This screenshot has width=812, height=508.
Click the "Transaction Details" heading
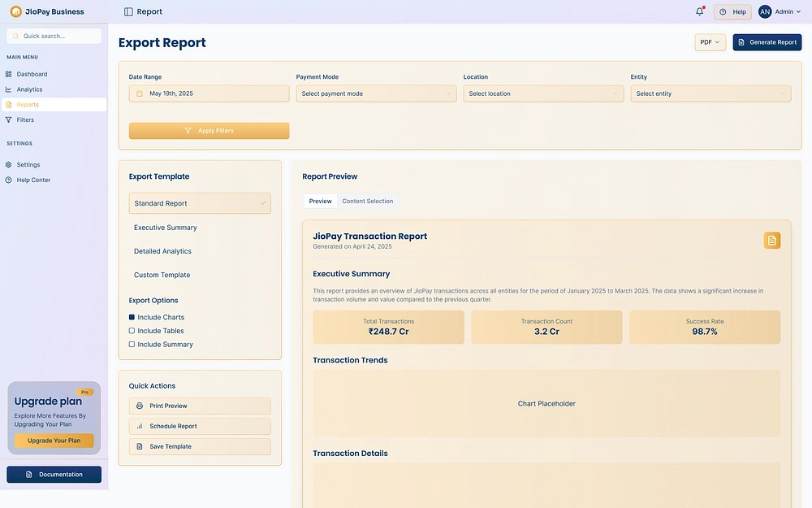point(350,454)
